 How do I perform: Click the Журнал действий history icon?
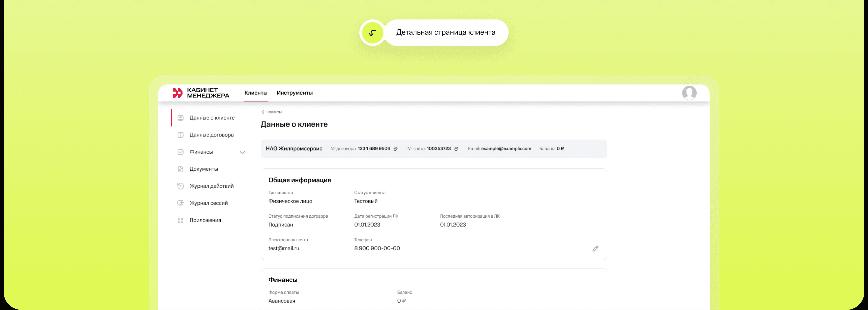click(x=181, y=186)
